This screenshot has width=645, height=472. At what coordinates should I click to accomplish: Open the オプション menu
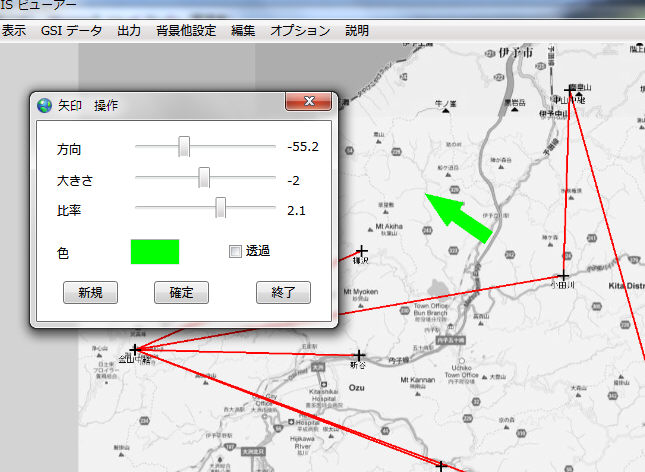(300, 31)
